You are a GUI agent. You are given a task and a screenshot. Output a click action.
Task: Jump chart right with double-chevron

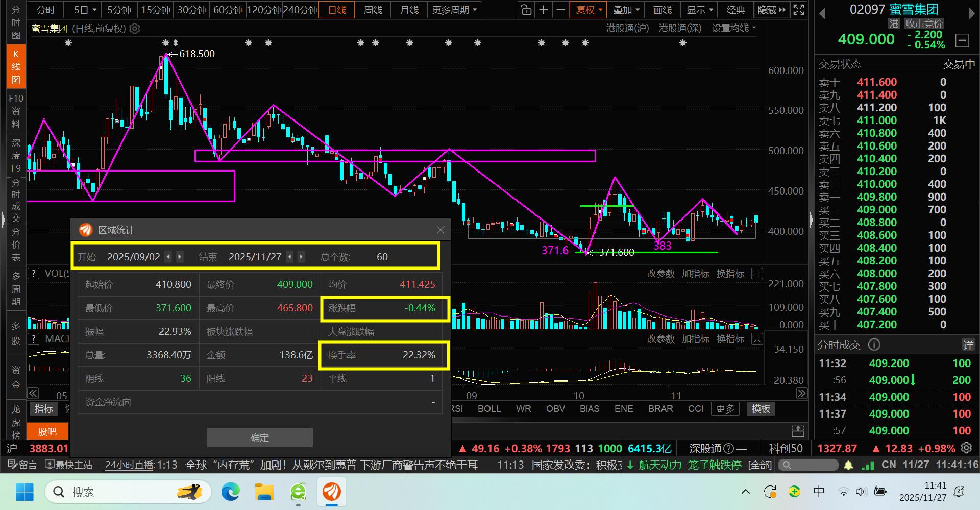click(x=802, y=394)
